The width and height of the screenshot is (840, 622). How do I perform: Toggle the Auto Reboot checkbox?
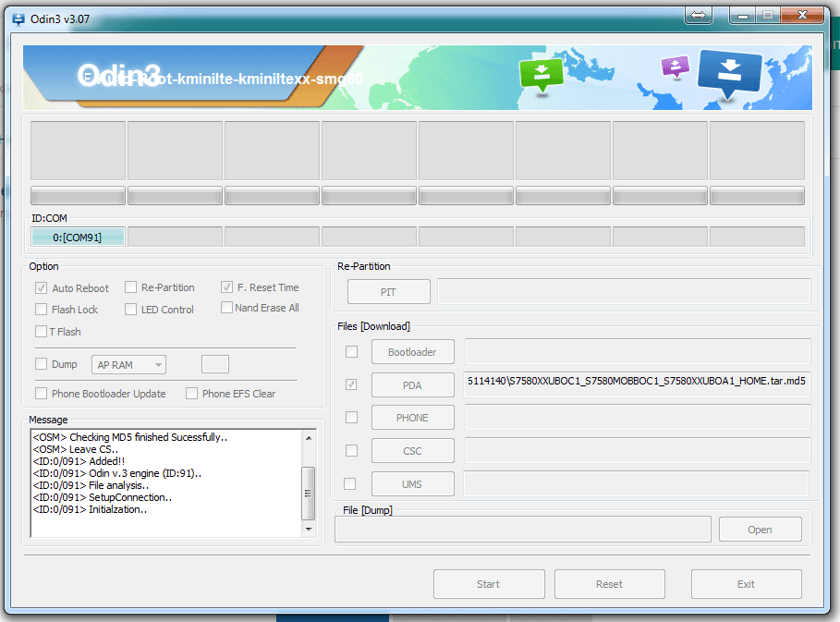click(41, 288)
